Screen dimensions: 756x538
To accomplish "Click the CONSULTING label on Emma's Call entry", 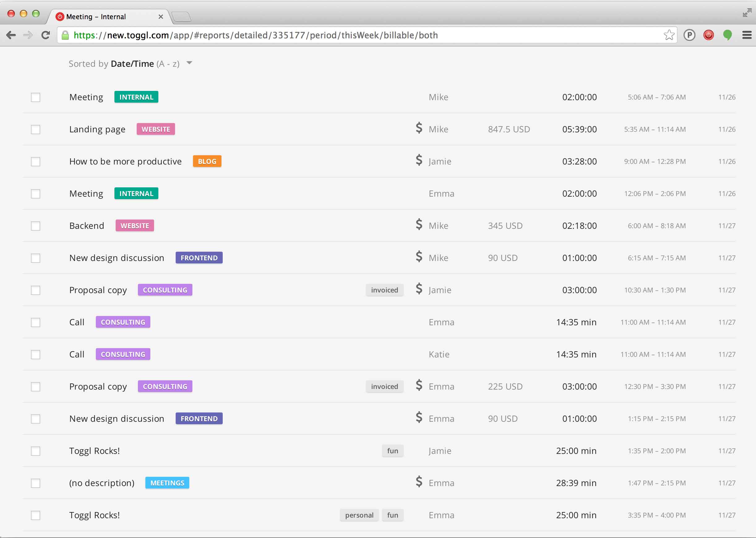I will point(122,322).
